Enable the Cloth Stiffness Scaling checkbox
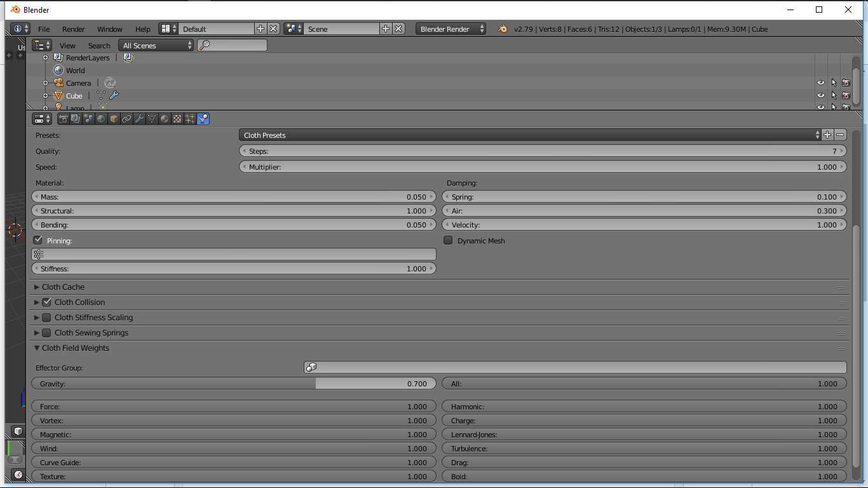This screenshot has width=868, height=488. 46,317
